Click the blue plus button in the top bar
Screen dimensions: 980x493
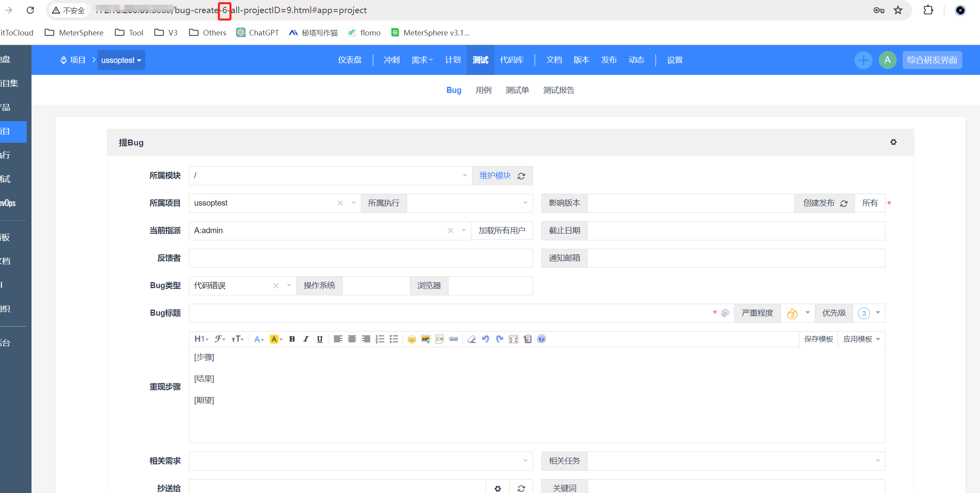863,60
